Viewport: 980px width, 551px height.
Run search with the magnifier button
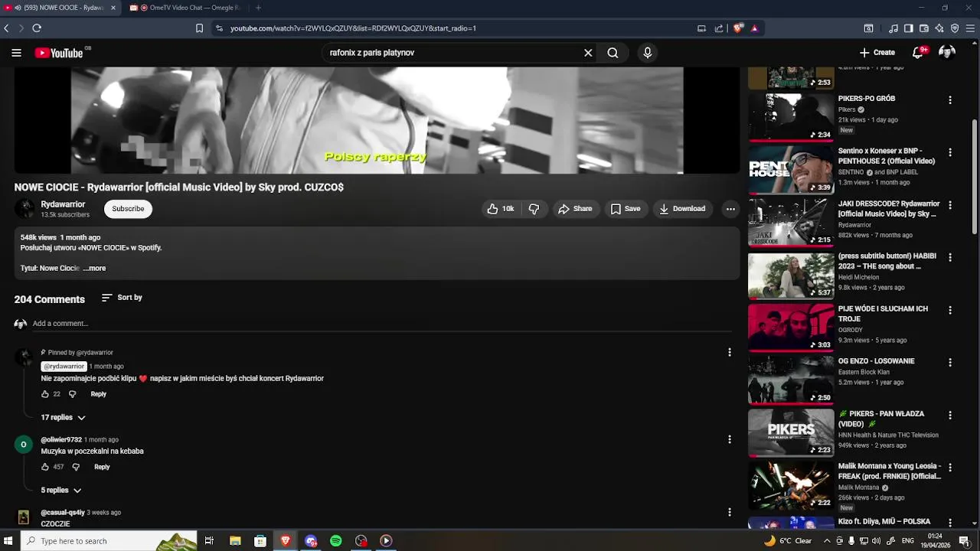click(612, 53)
